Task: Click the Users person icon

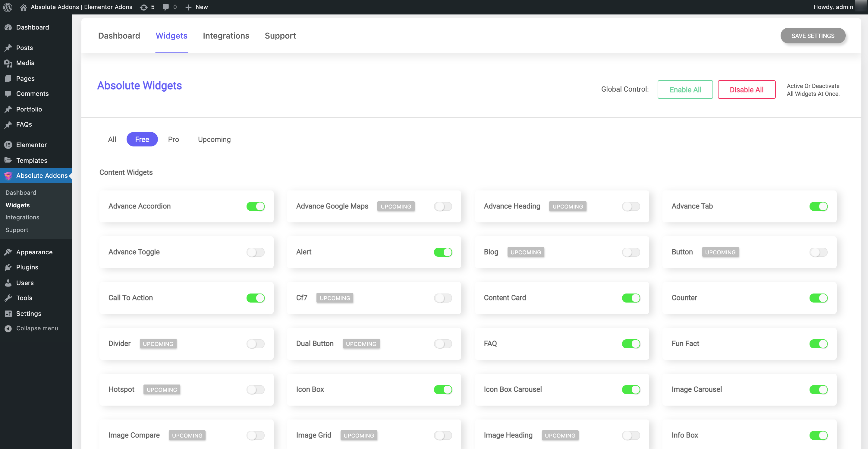Action: coord(8,283)
